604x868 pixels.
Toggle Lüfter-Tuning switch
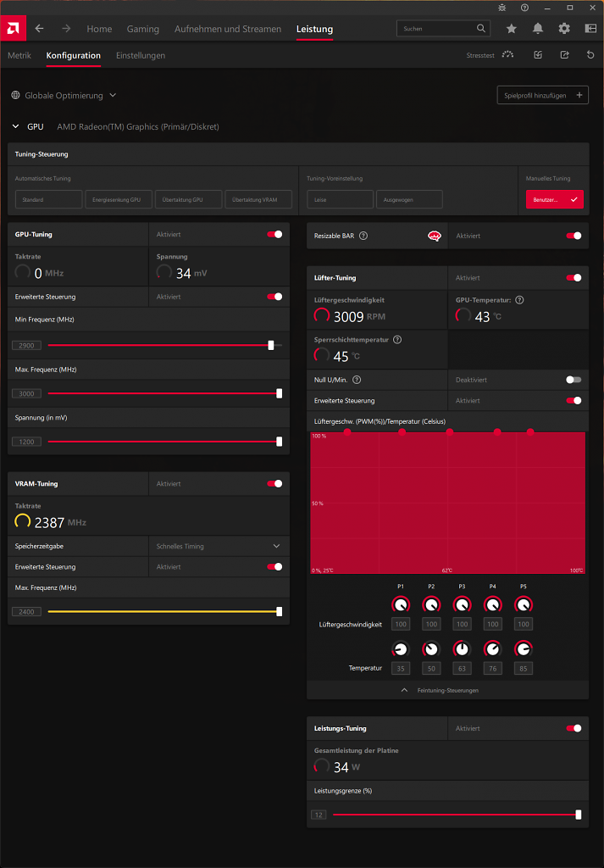(x=574, y=278)
